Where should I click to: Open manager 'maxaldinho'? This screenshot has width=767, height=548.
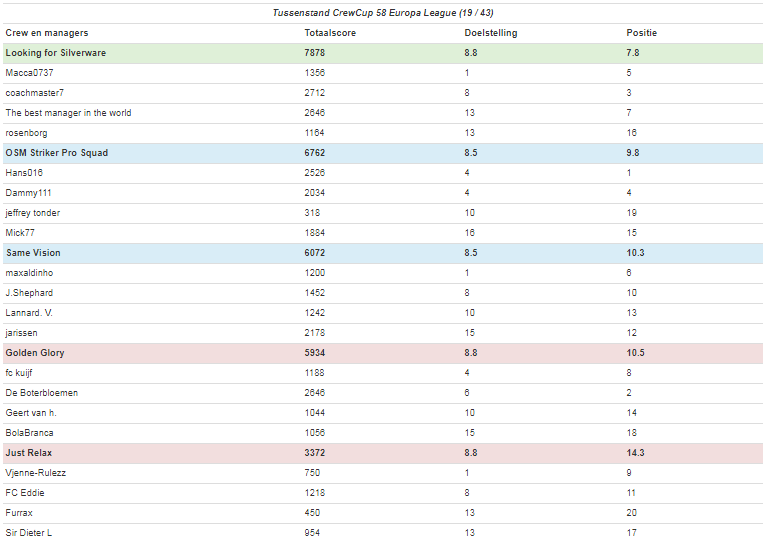pyautogui.click(x=29, y=273)
